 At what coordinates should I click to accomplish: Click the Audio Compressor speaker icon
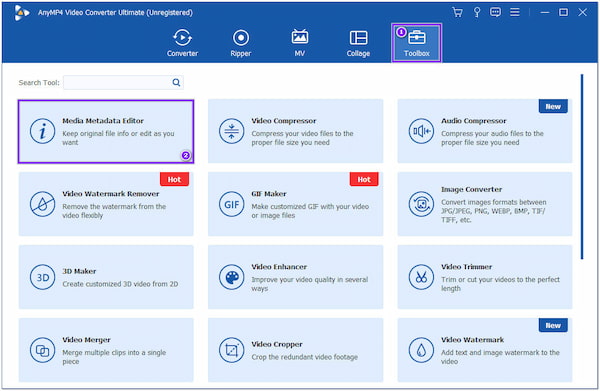[x=421, y=131]
